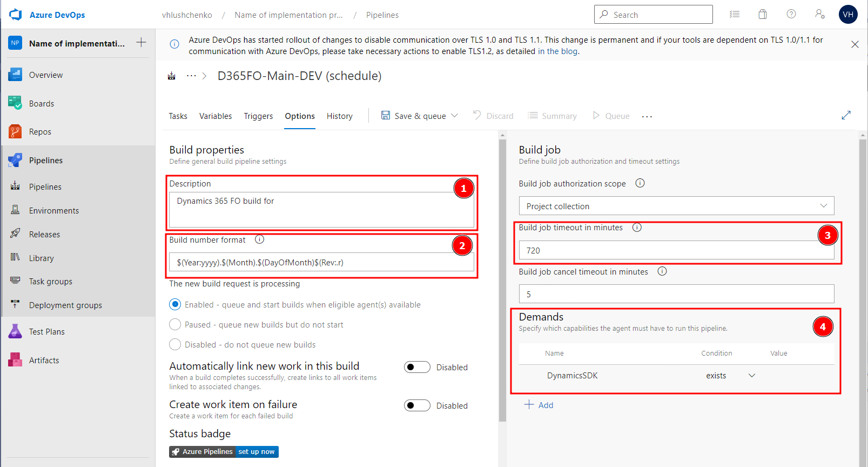Click info icon beside Build number format
The width and height of the screenshot is (868, 467).
click(259, 239)
